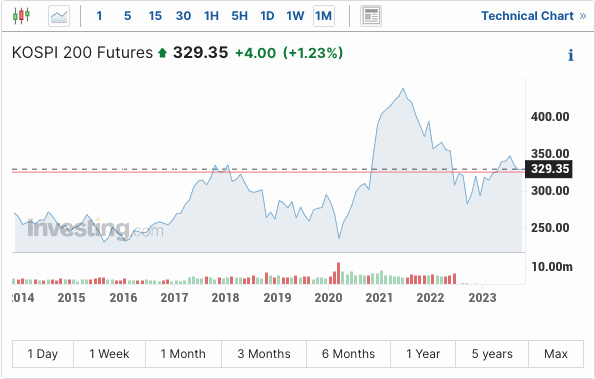Click the 329.35 current price label
This screenshot has width=595, height=379.
tap(549, 169)
